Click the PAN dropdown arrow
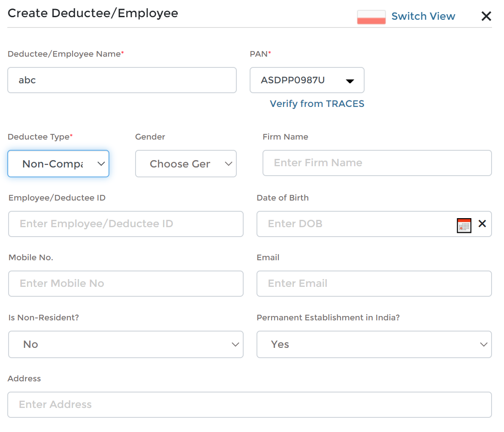 click(350, 81)
